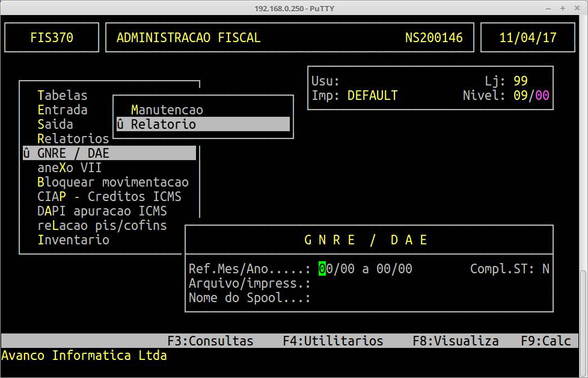Click the Arquivo/impress. field
Image resolution: width=588 pixels, height=378 pixels.
coord(361,283)
